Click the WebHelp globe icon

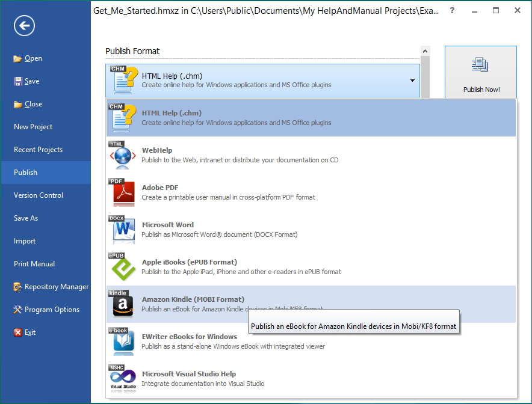[x=123, y=155]
